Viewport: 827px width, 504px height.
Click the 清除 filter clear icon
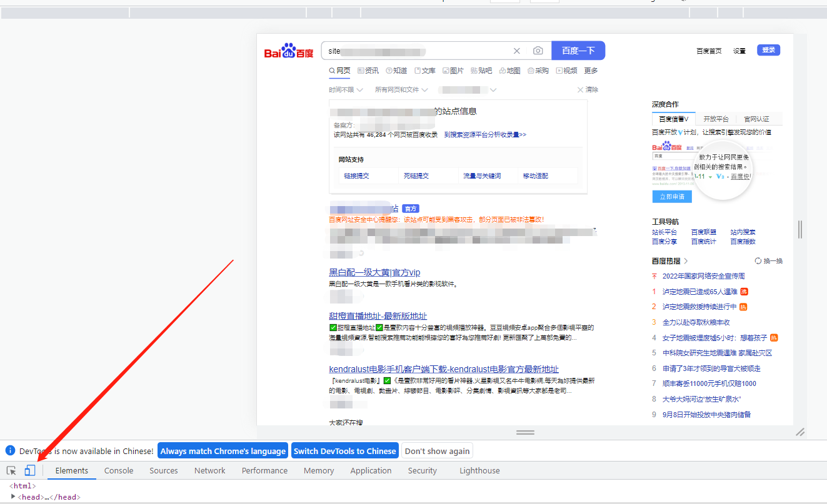581,90
